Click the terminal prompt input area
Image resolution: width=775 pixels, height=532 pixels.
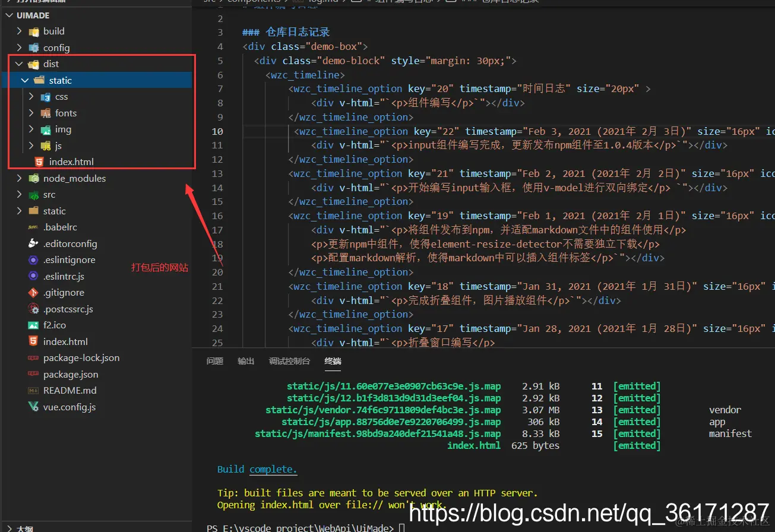402,528
